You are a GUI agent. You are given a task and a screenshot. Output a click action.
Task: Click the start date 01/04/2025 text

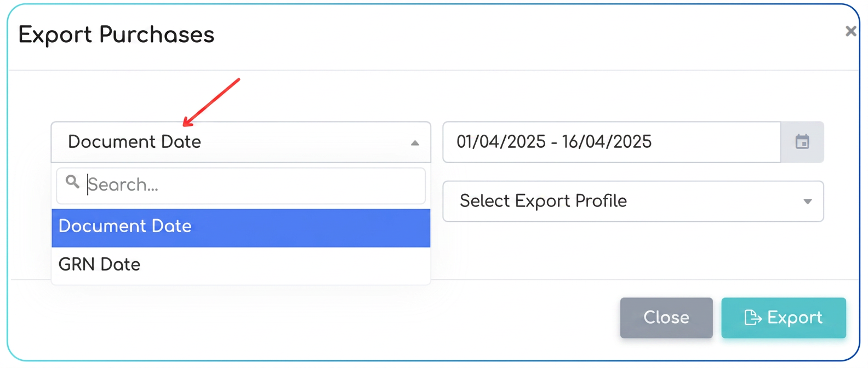pos(501,142)
